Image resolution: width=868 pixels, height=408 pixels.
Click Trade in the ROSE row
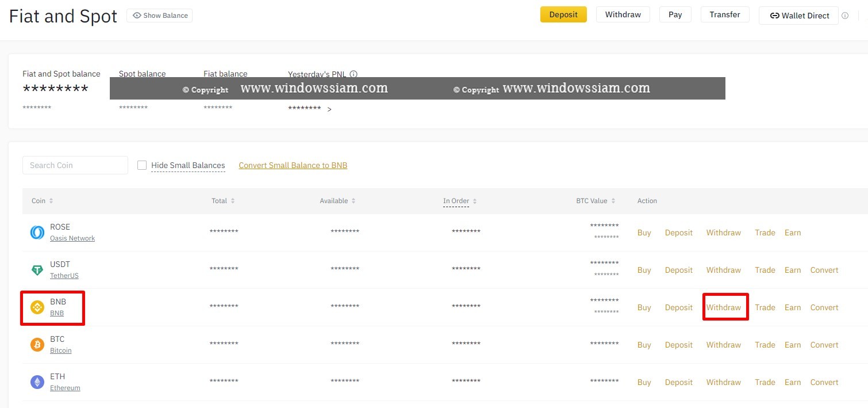(x=765, y=232)
